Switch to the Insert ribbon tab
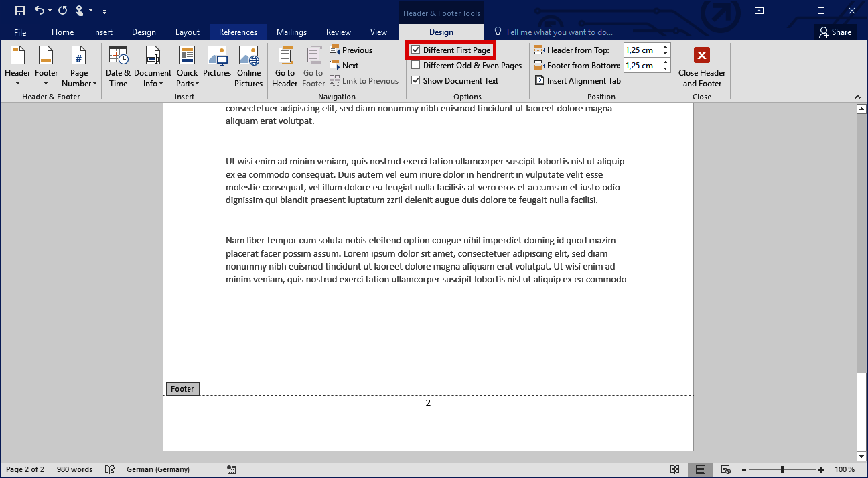The height and width of the screenshot is (478, 868). point(102,32)
